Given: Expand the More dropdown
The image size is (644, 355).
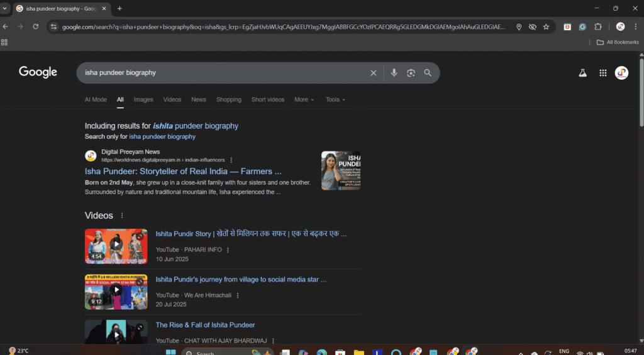Looking at the screenshot, I should [x=304, y=100].
